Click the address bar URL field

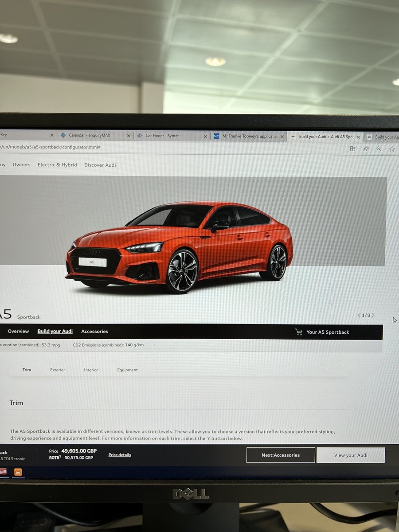173,148
